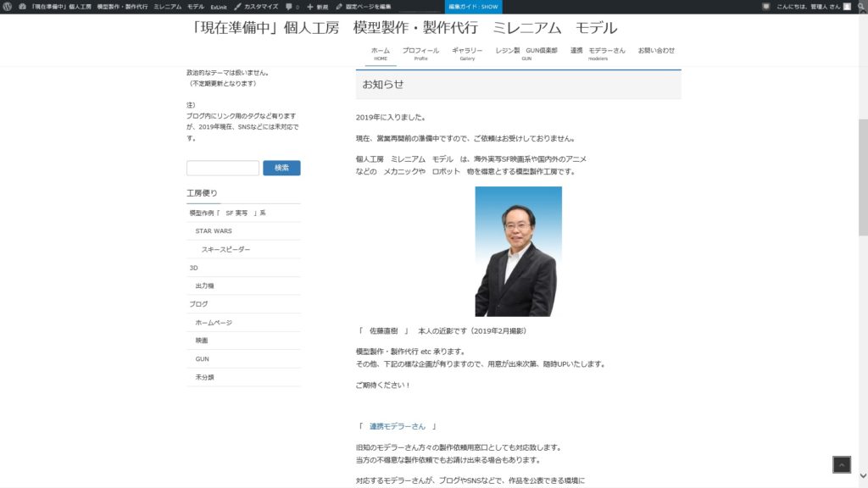This screenshot has height=488, width=868.
Task: Add new content with the 新規 plus
Action: click(x=317, y=7)
